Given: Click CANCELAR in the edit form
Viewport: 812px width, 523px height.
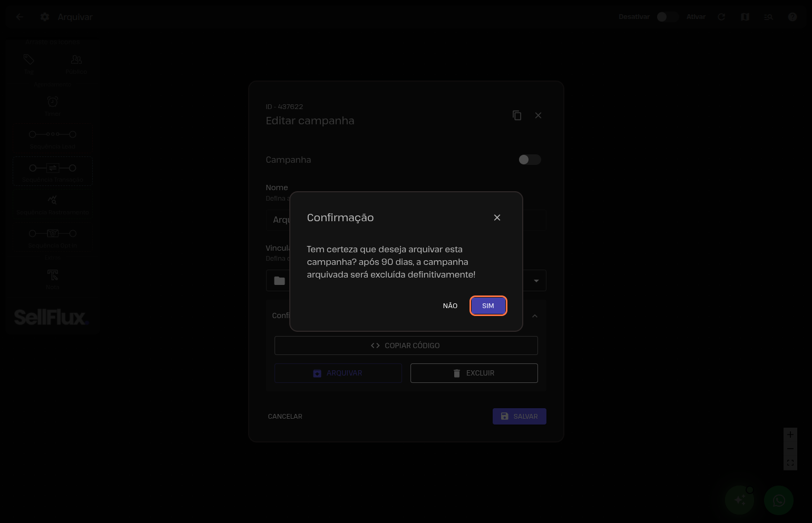Looking at the screenshot, I should [x=285, y=416].
